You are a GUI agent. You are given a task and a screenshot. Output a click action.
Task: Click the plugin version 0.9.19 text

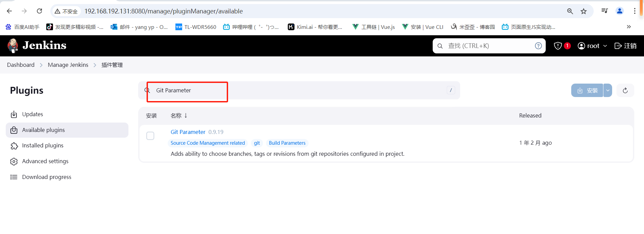point(216,132)
